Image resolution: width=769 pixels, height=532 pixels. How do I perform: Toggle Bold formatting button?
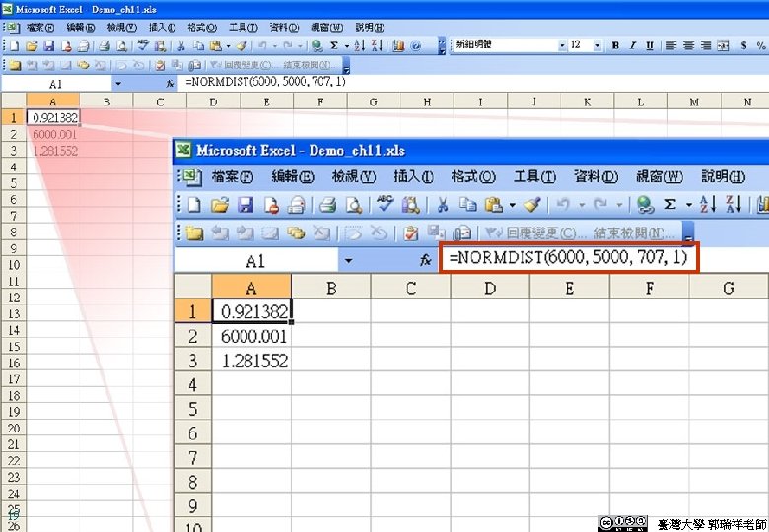click(x=615, y=45)
